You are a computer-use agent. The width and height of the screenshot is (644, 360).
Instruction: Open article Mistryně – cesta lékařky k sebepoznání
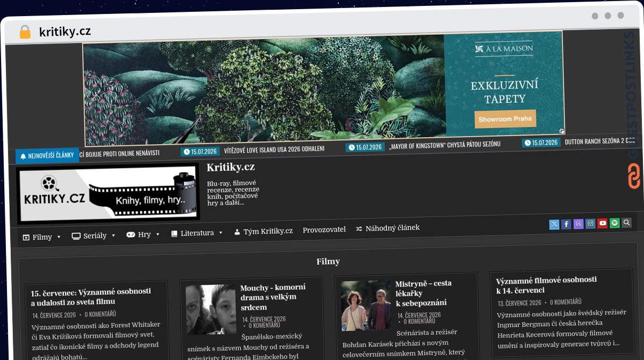(423, 293)
